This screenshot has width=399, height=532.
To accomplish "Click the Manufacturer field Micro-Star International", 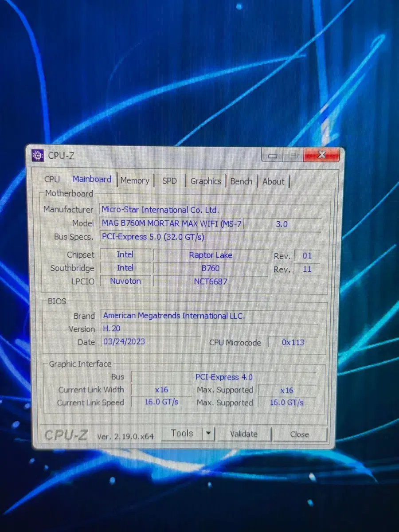I will click(x=211, y=210).
